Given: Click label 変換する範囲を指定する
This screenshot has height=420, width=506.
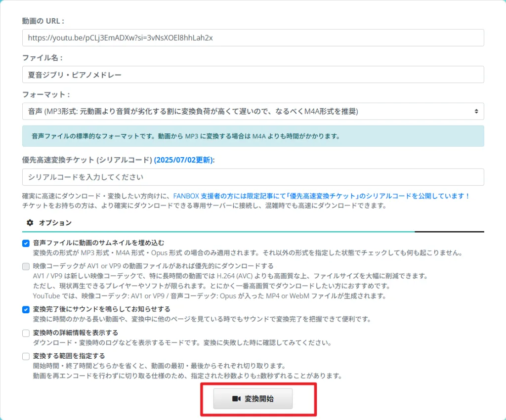Looking at the screenshot, I should tap(69, 356).
